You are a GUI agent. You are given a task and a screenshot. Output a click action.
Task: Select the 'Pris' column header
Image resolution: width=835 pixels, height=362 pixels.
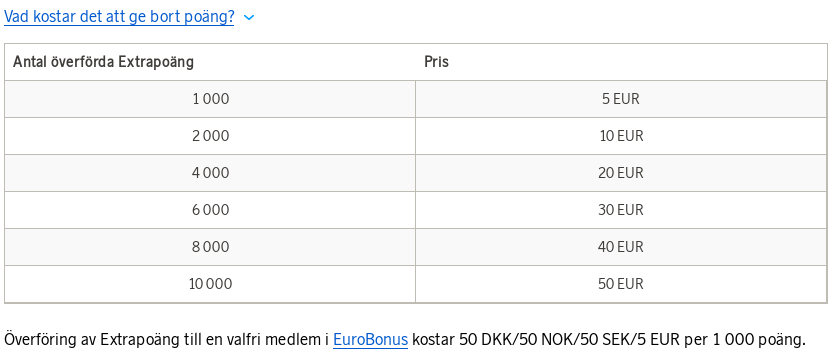(x=621, y=62)
